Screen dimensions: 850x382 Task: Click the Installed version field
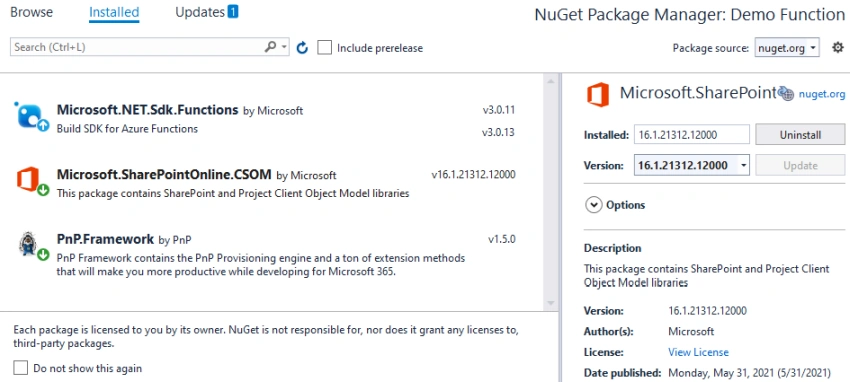[x=692, y=135]
